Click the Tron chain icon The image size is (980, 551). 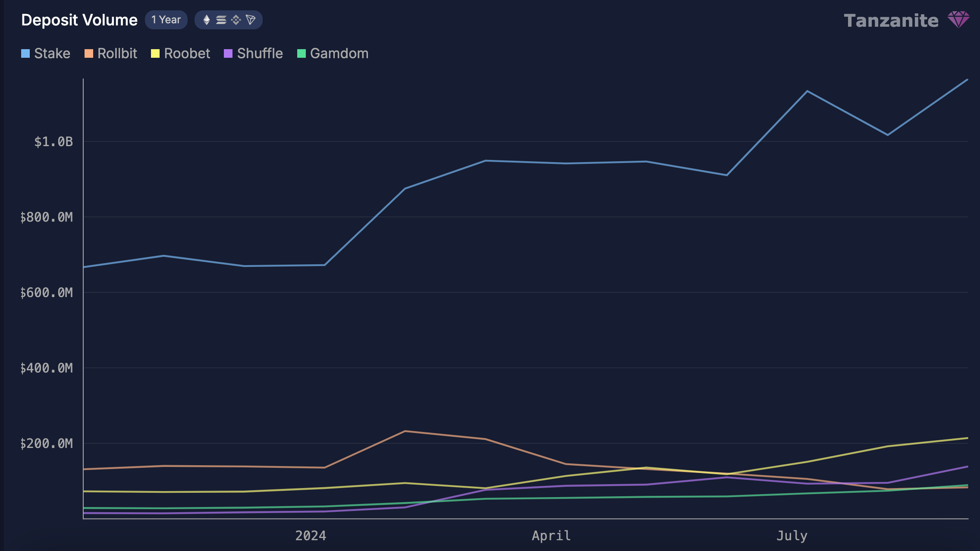251,20
